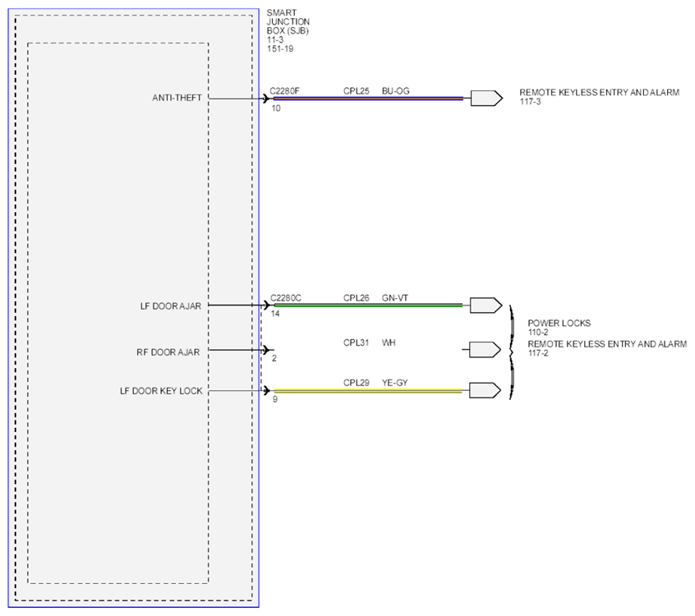Click the LF DOOR AJAR pin label
The image size is (695, 616).
pyautogui.click(x=171, y=306)
